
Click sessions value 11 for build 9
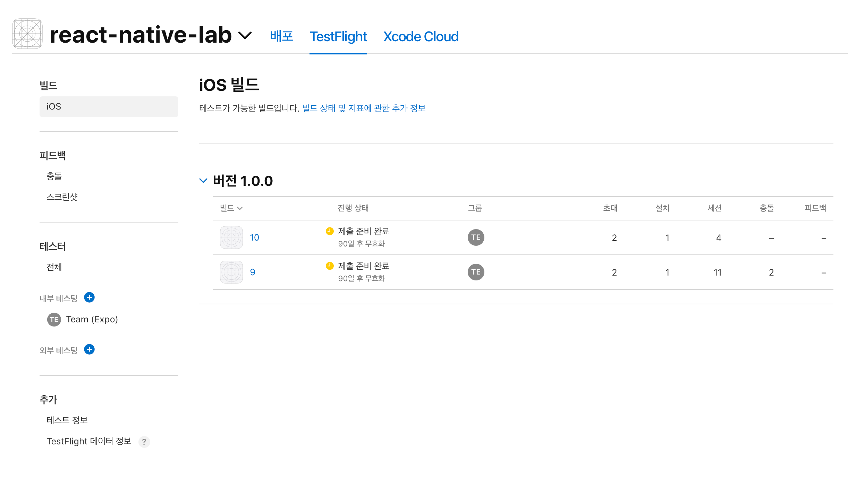(x=718, y=272)
